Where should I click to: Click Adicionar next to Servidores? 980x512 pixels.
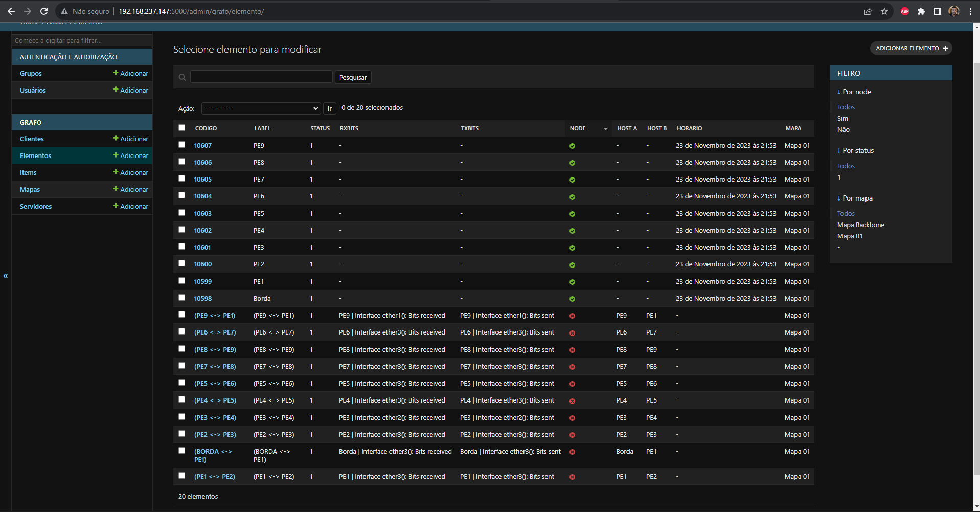click(130, 206)
